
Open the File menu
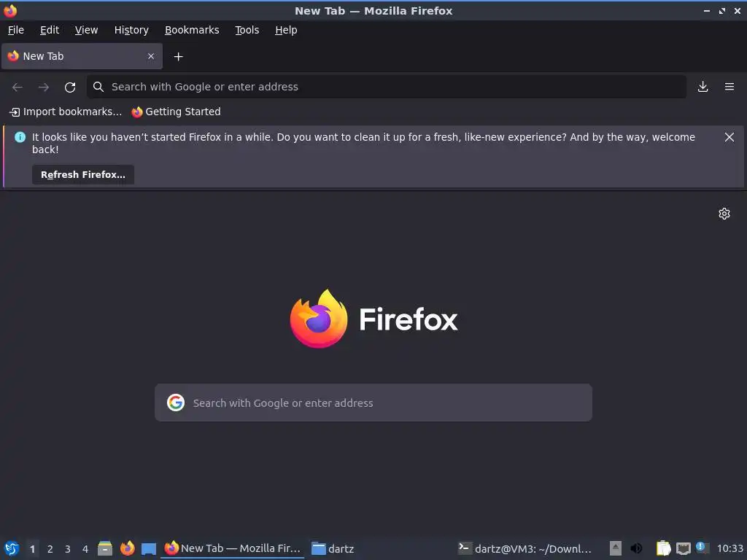pos(16,30)
